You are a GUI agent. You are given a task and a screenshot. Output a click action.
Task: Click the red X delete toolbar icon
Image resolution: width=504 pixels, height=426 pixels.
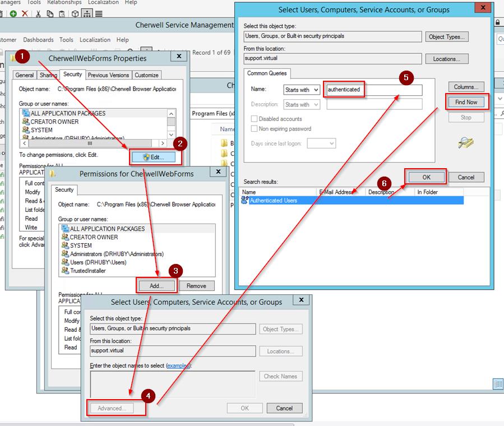click(25, 13)
